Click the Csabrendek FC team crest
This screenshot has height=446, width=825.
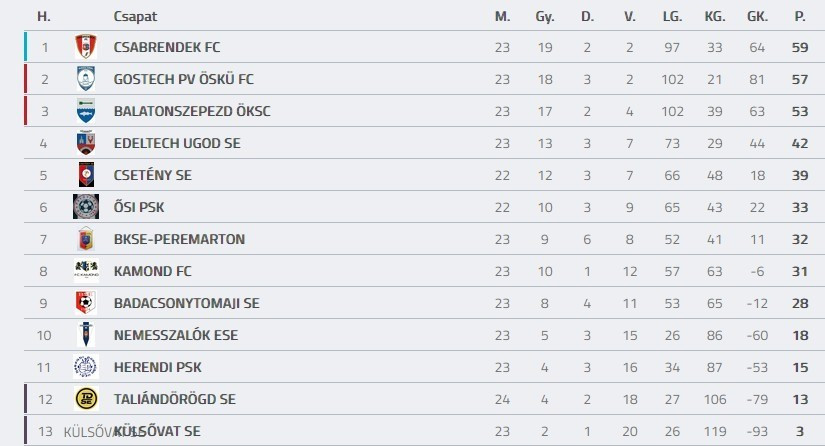click(86, 47)
